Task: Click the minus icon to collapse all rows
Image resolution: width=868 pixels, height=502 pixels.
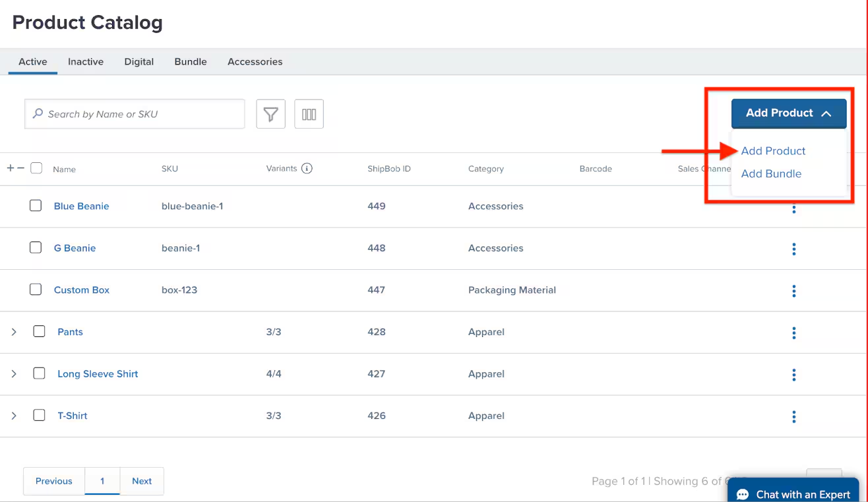Action: click(x=19, y=168)
